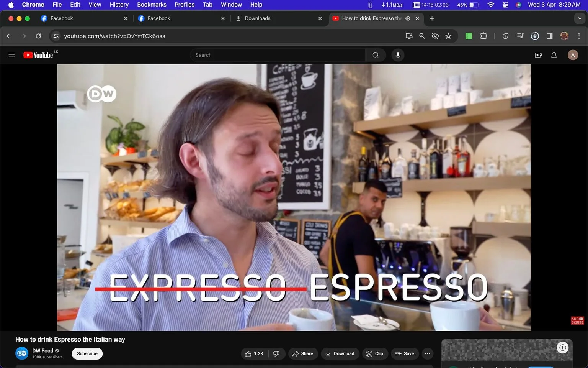Click the Share button
The image size is (588, 368).
click(x=303, y=353)
